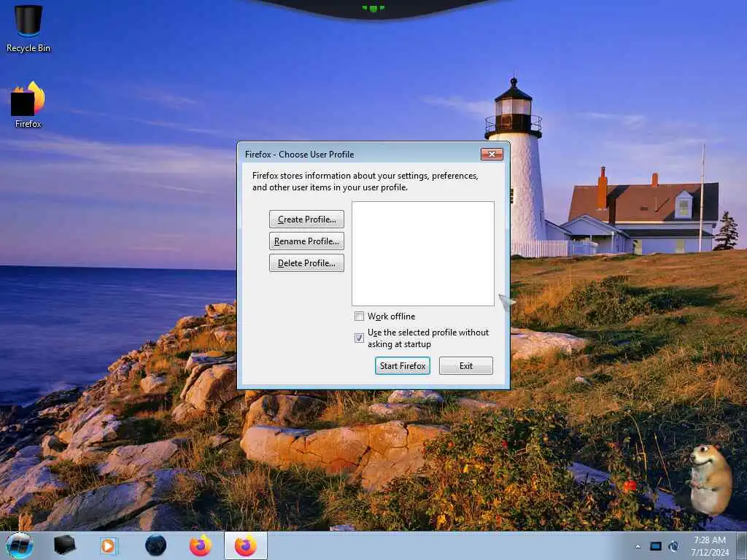Click the black box taskbar icon

tap(64, 545)
